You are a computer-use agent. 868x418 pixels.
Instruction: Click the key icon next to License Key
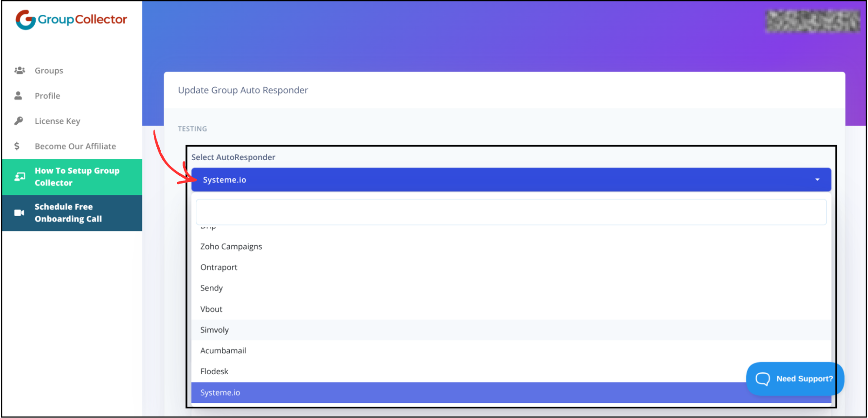coord(20,121)
